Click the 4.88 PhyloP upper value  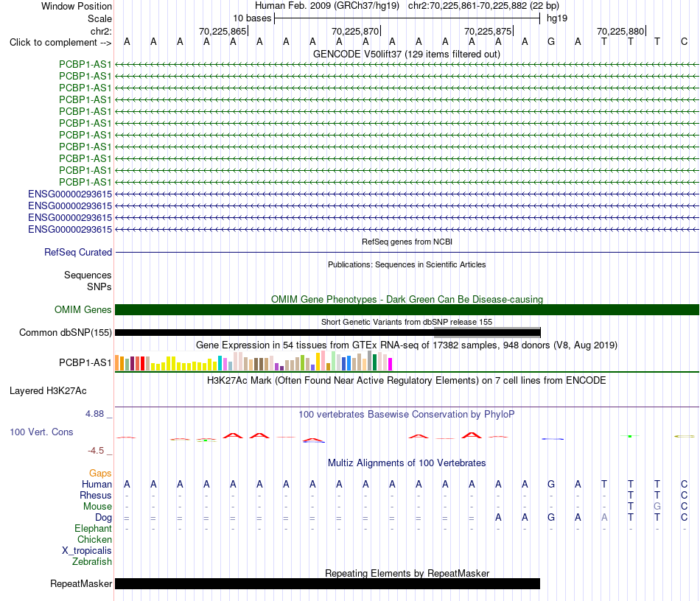click(94, 414)
